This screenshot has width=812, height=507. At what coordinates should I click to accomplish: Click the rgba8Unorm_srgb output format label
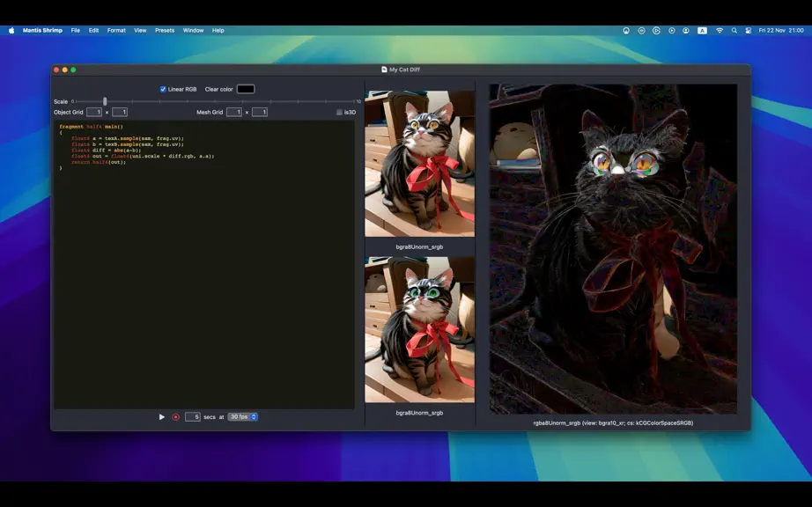pos(613,423)
